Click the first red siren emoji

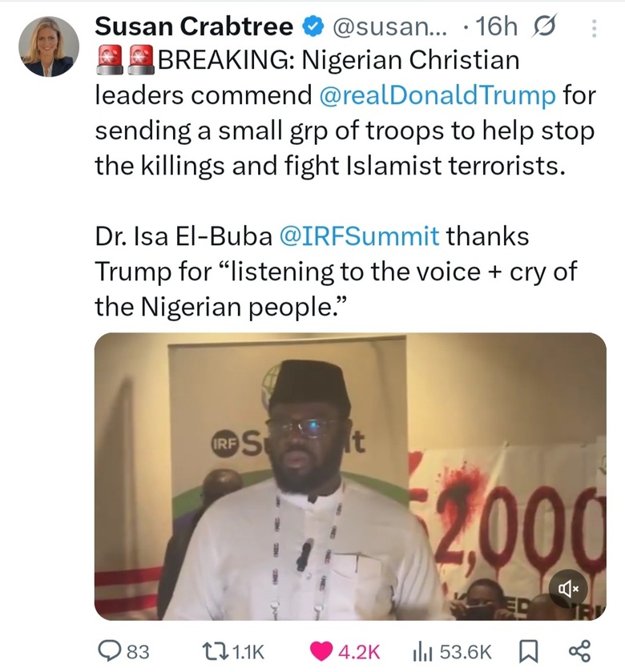tap(110, 60)
